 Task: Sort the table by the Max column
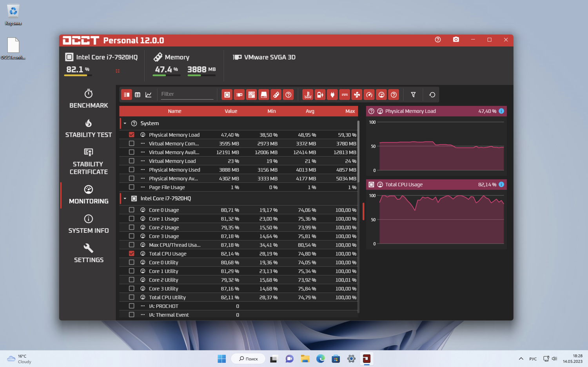click(x=350, y=111)
